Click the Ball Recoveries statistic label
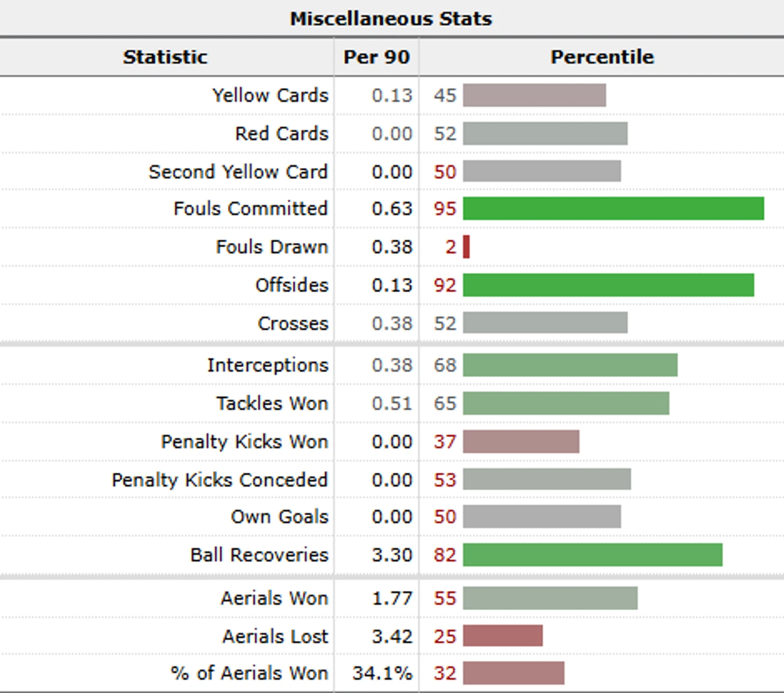The width and height of the screenshot is (784, 693). click(x=259, y=555)
